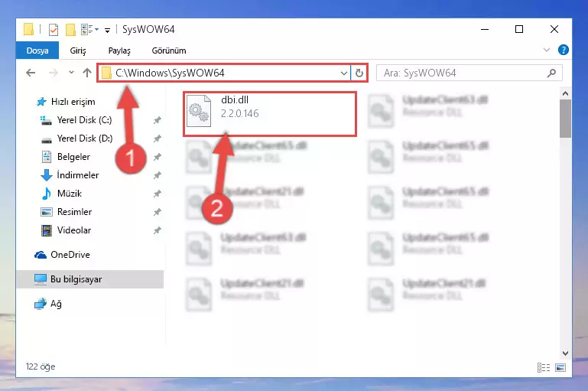Select the dbi.dll file icon
Viewport: 588px width, 391px height.
click(x=199, y=111)
